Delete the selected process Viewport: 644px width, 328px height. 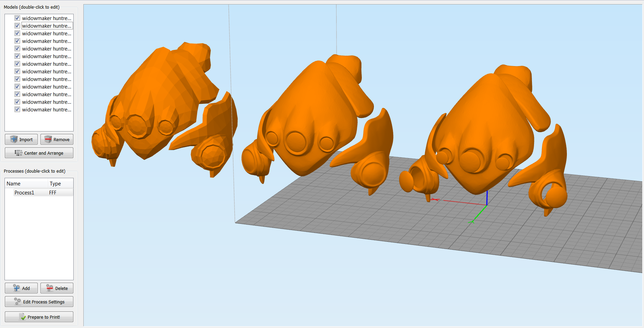click(x=57, y=288)
